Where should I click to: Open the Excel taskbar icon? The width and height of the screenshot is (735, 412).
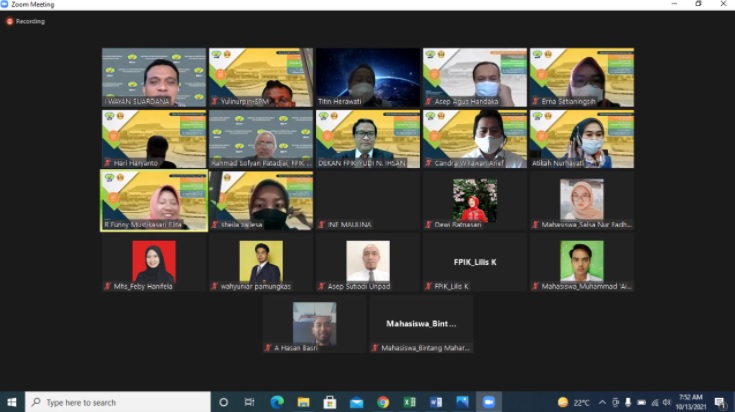click(409, 402)
